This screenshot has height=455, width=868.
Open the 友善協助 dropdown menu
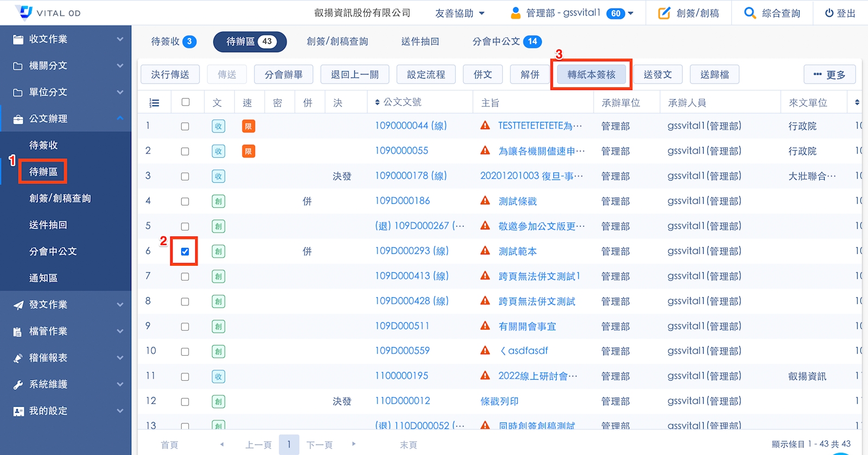459,13
